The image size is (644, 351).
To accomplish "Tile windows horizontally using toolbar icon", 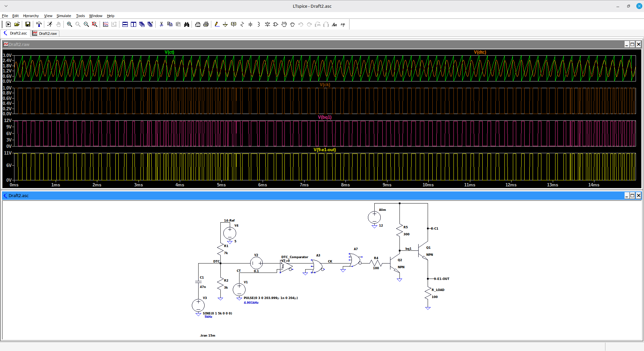I will [125, 24].
